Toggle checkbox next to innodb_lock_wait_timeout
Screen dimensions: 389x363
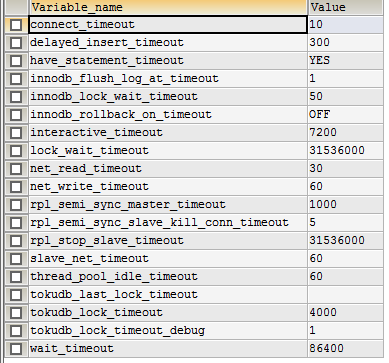pyautogui.click(x=16, y=97)
